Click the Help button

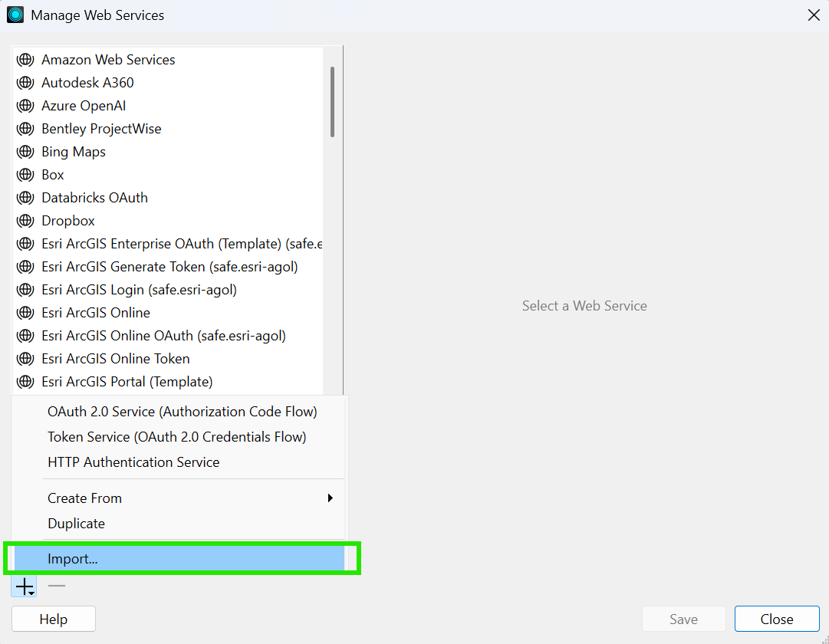point(54,619)
